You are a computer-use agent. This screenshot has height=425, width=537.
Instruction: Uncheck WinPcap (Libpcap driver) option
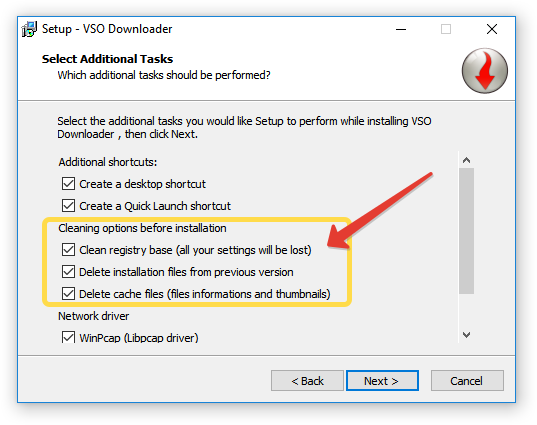(x=68, y=337)
